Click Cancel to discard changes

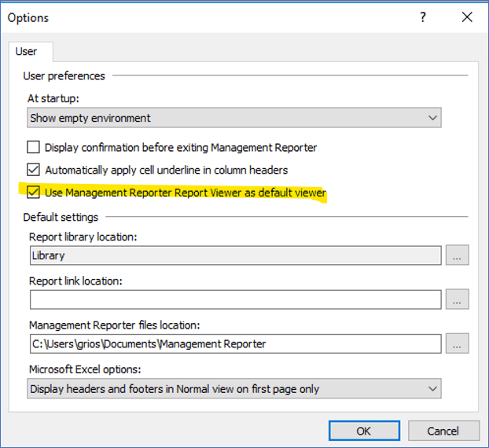(443, 431)
